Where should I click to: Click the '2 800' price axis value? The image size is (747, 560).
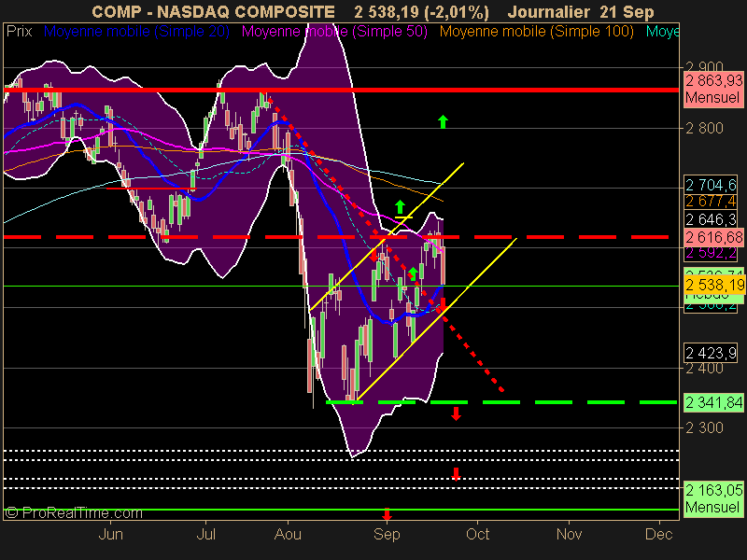tap(704, 128)
